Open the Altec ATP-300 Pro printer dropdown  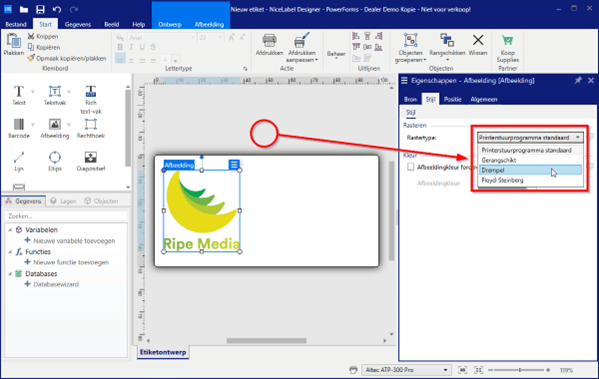[445, 370]
